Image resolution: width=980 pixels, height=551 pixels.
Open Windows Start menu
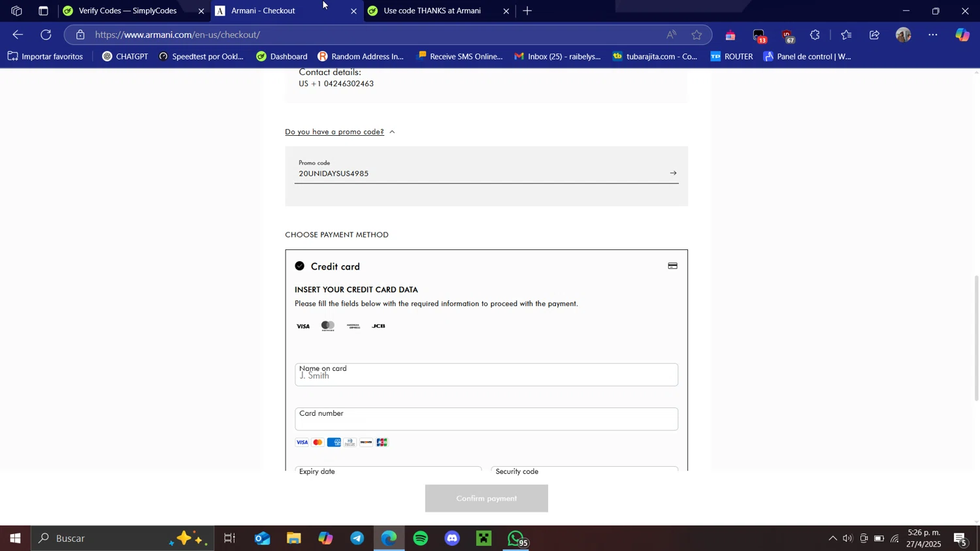pyautogui.click(x=15, y=539)
